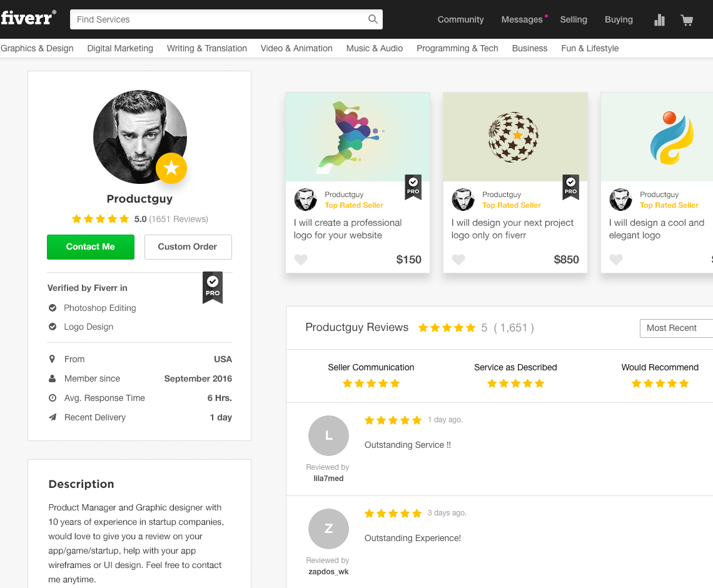Screen dimensions: 713x588
Task: Click seller avatar on professional logo gig
Action: 306,200
